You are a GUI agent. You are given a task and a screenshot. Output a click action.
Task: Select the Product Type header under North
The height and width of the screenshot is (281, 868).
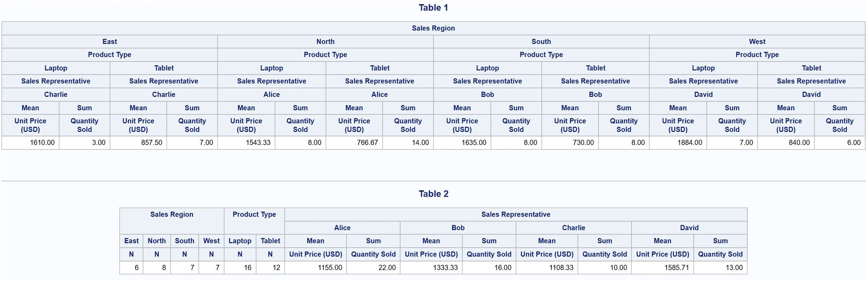coord(325,55)
